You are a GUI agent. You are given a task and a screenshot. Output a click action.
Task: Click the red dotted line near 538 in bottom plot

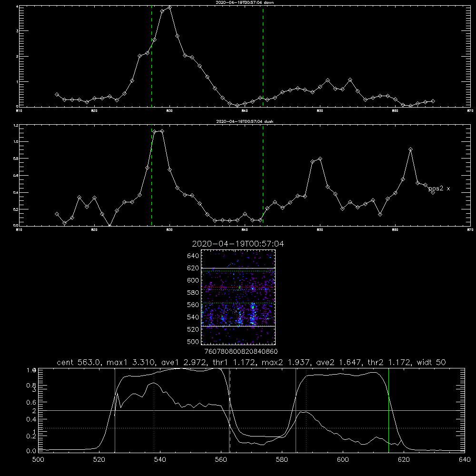[154, 410]
